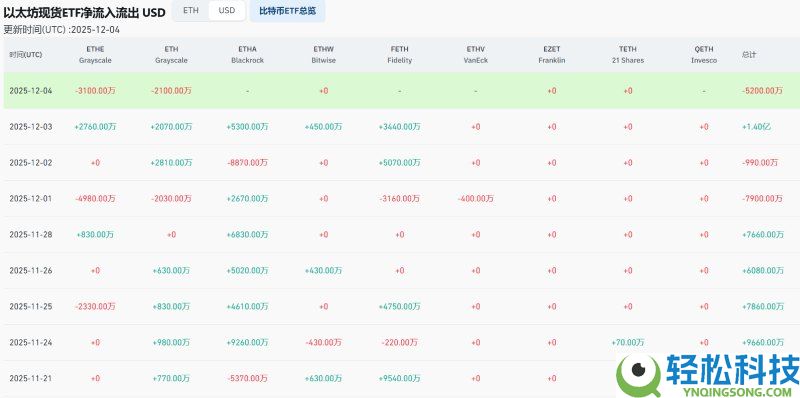
Task: Click the +9540.00万 value
Action: [399, 379]
